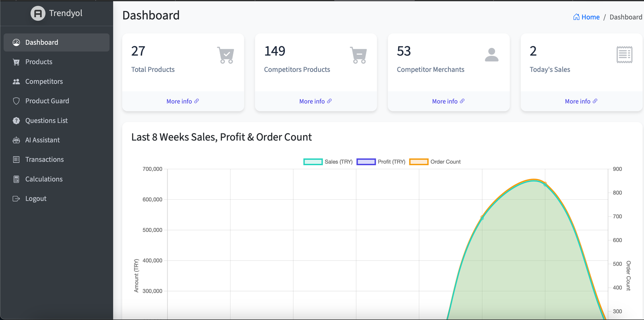Click the Trendyol logo icon
Screen dimensions: 644x320
click(x=38, y=13)
